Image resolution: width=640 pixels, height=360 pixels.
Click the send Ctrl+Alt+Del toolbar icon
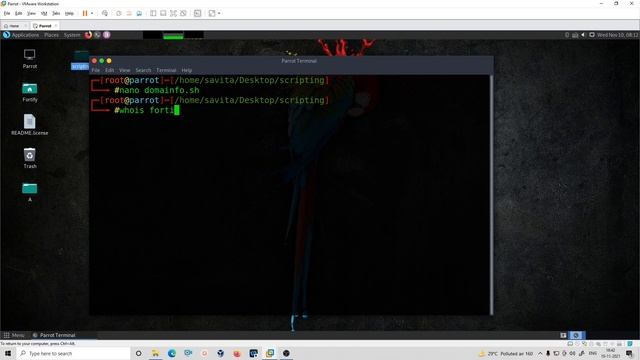click(105, 13)
